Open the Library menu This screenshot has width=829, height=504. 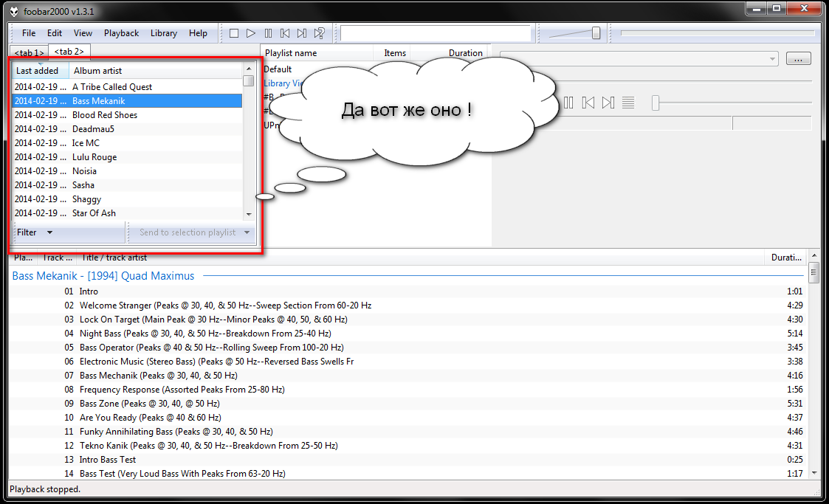click(163, 33)
